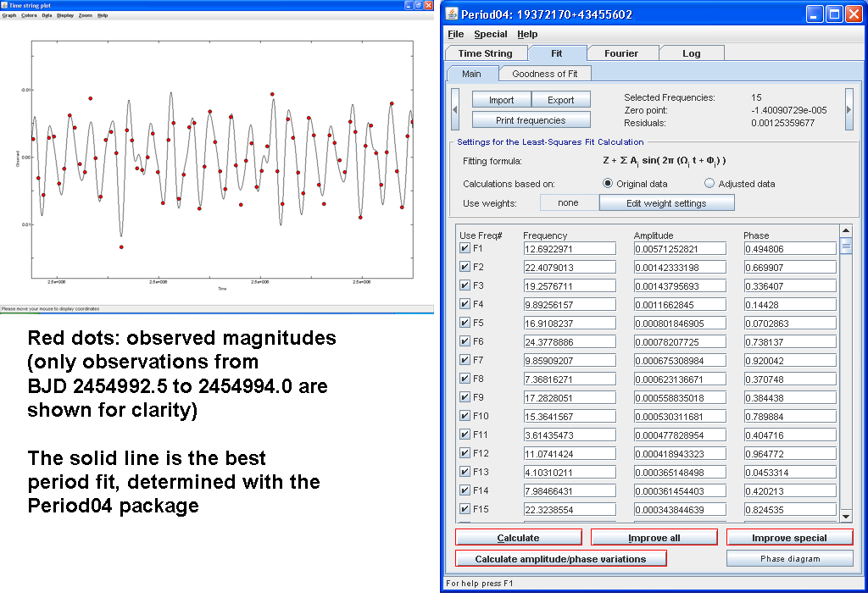Image resolution: width=868 pixels, height=609 pixels.
Task: Select the Fit tab
Action: pyautogui.click(x=556, y=53)
